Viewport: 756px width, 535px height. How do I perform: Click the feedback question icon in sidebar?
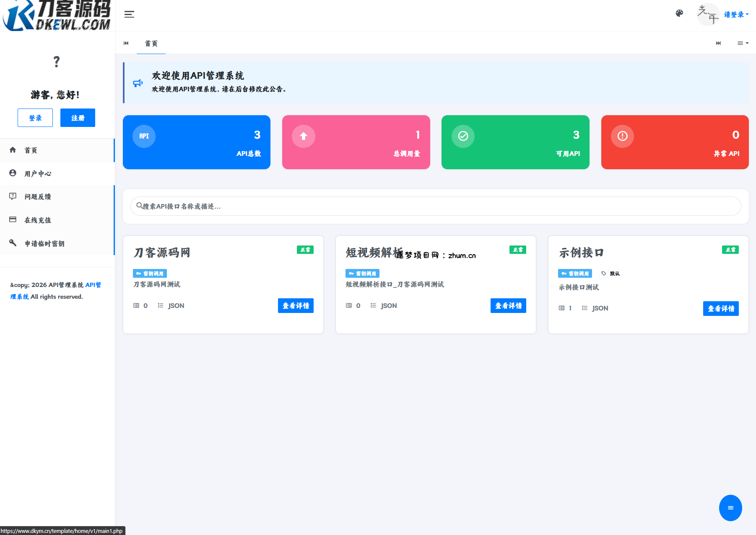click(x=13, y=196)
